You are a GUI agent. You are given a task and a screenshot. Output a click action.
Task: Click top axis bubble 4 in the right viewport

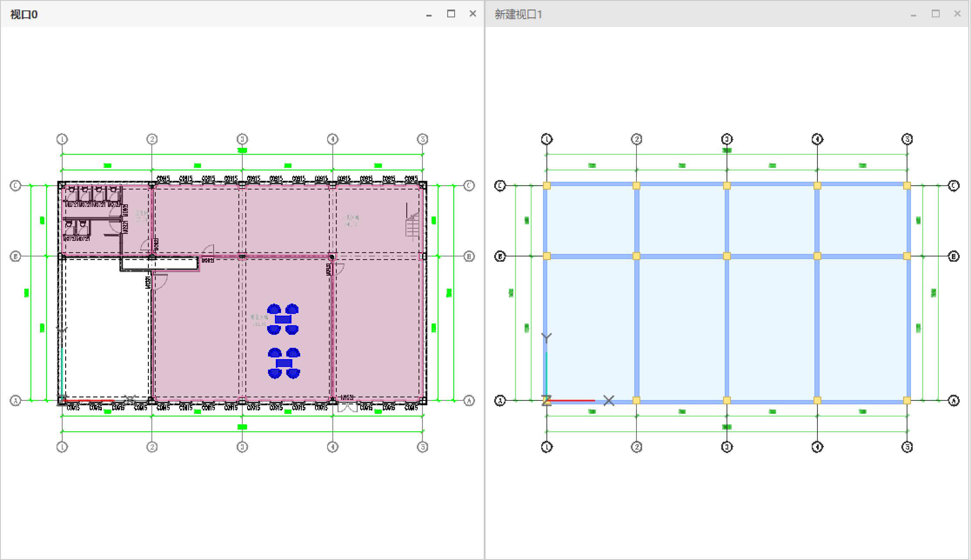click(817, 139)
